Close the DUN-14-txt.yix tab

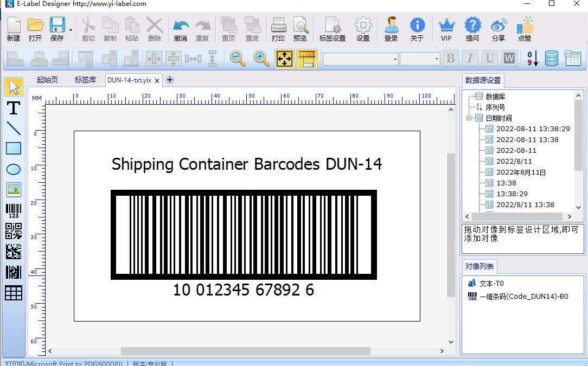coord(157,81)
